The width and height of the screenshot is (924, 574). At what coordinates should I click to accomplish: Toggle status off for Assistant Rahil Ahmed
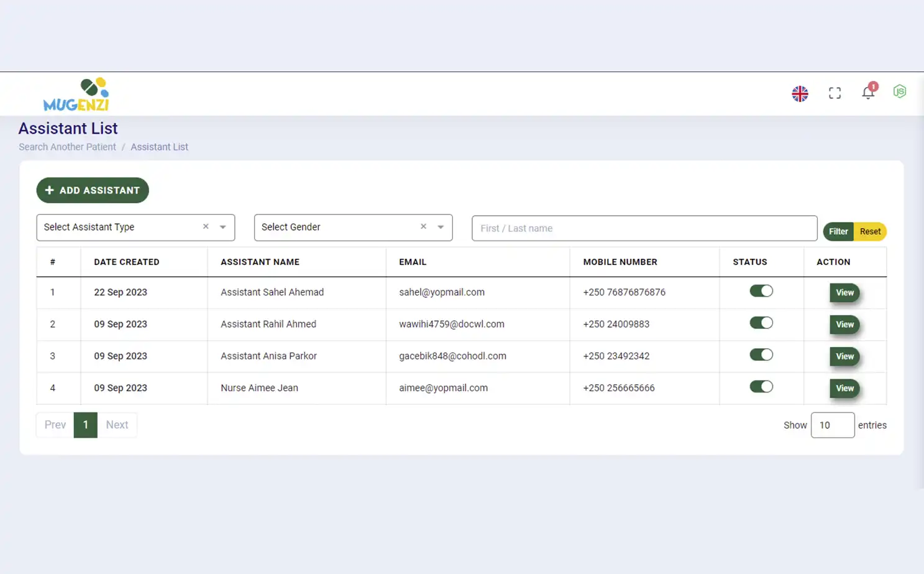(x=761, y=323)
